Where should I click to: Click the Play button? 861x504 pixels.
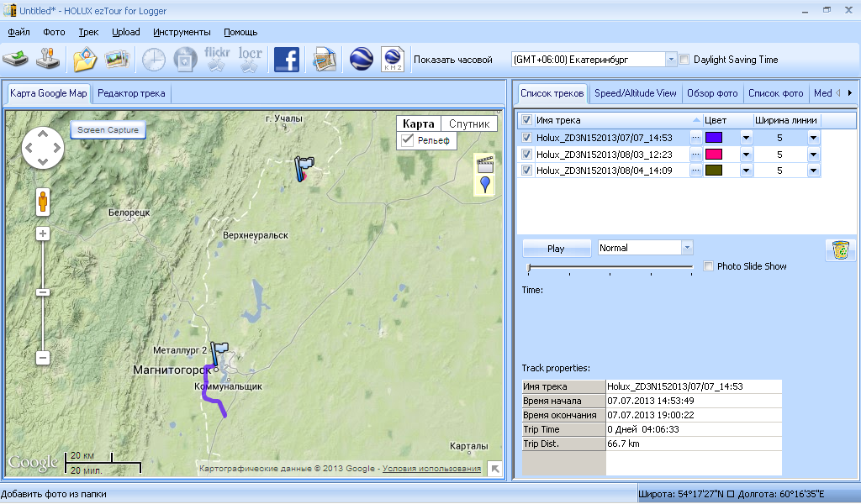pos(557,249)
